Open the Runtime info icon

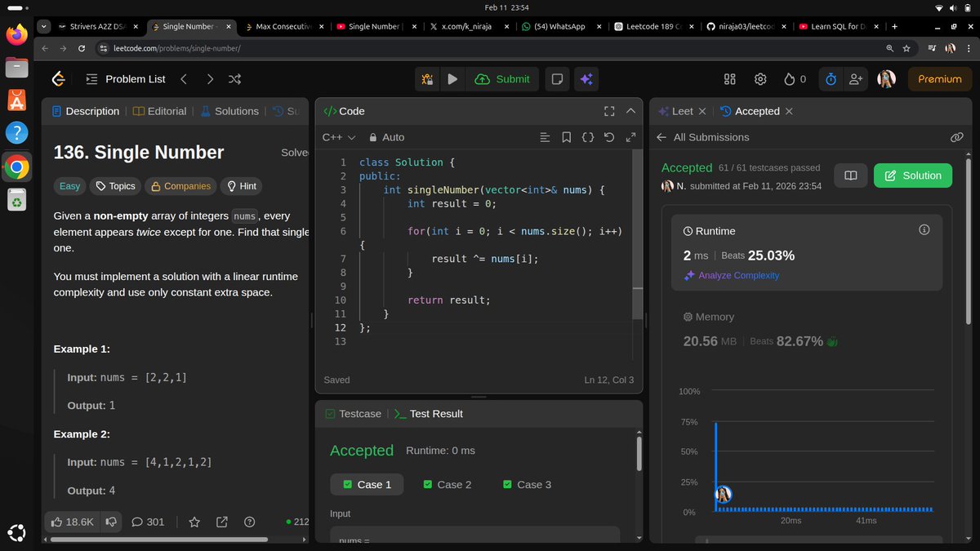[924, 230]
